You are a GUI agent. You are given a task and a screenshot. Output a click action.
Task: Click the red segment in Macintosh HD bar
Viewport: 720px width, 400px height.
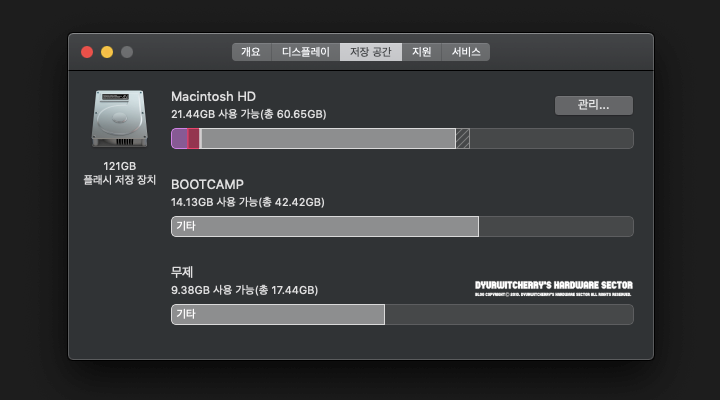193,139
